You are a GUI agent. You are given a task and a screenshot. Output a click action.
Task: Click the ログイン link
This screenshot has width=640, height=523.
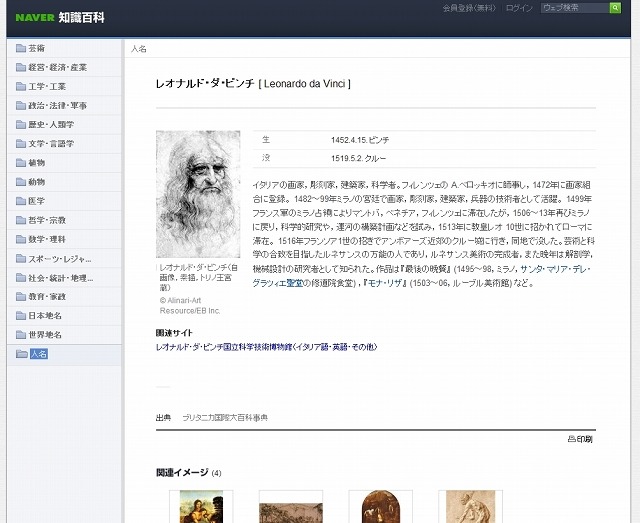pos(519,8)
